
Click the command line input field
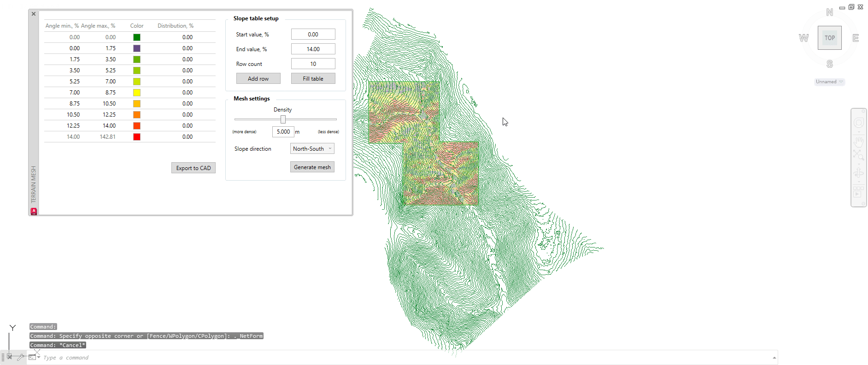(405, 358)
